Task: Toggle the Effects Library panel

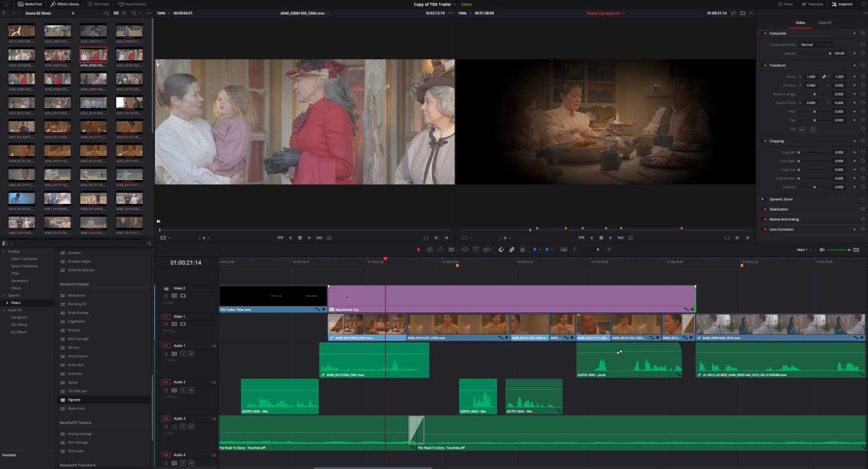Action: [x=65, y=4]
